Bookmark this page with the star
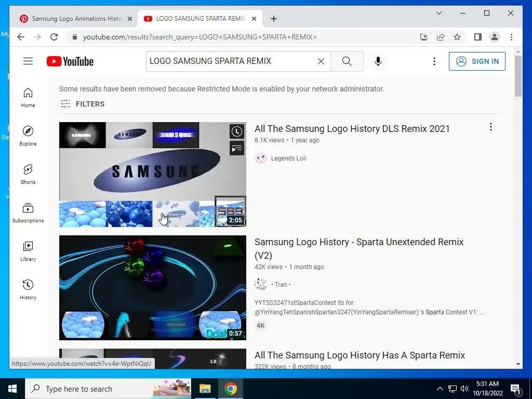This screenshot has width=532, height=399. click(x=457, y=37)
